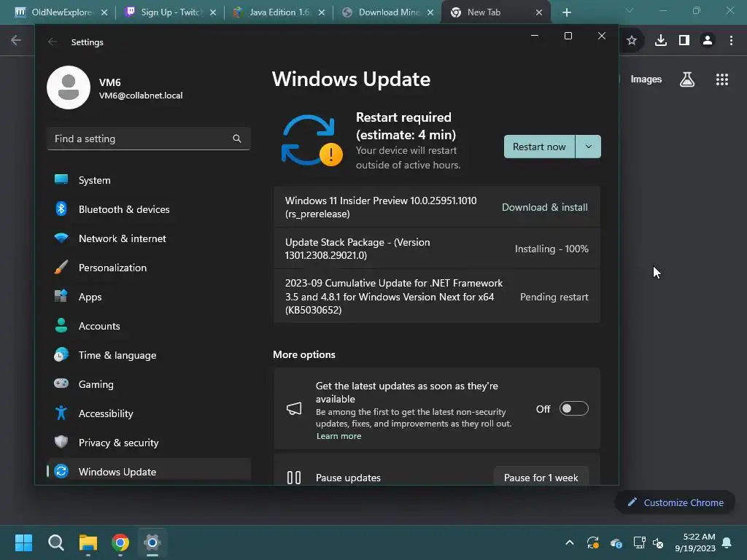Expand Restart now dropdown arrow
This screenshot has width=747, height=560.
click(589, 147)
